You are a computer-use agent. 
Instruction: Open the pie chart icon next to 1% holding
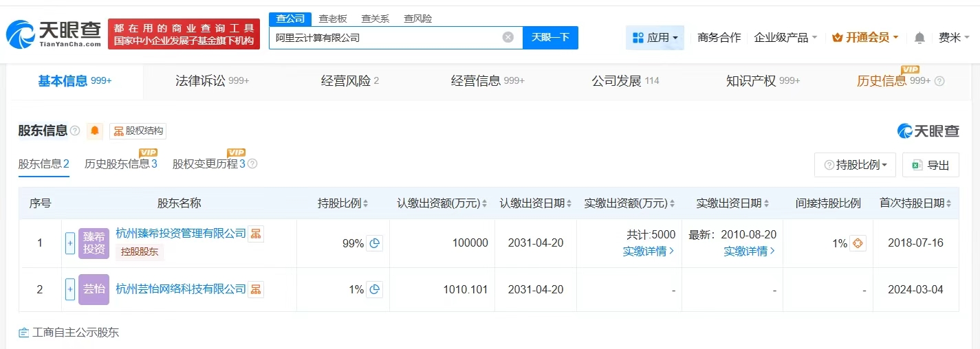tap(375, 290)
